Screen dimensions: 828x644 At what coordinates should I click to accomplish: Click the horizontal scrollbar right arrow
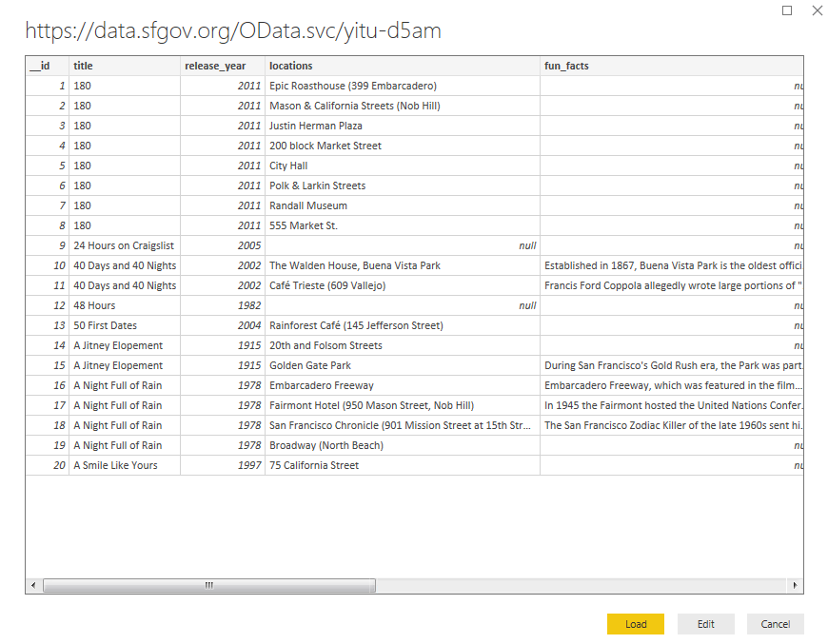point(796,585)
